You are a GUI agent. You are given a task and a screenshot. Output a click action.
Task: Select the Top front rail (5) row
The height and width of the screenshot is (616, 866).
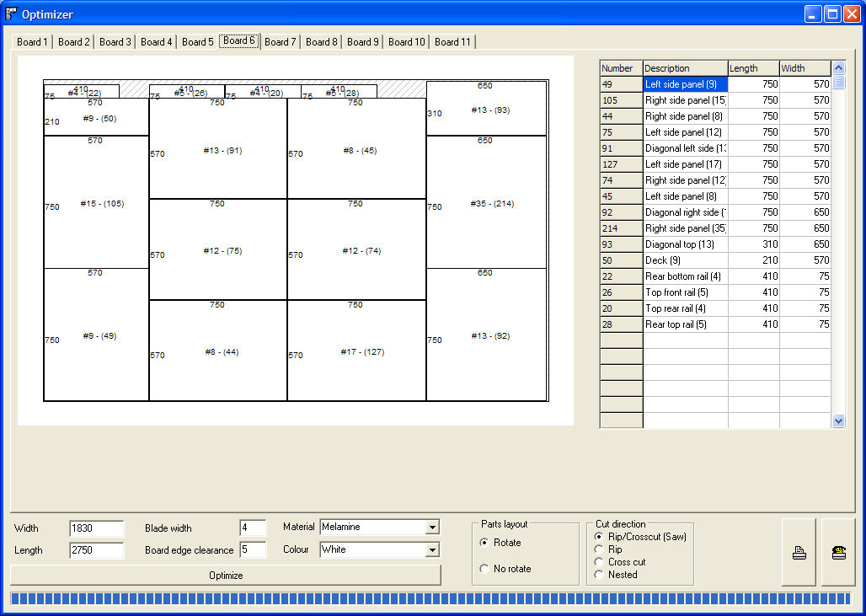click(714, 292)
